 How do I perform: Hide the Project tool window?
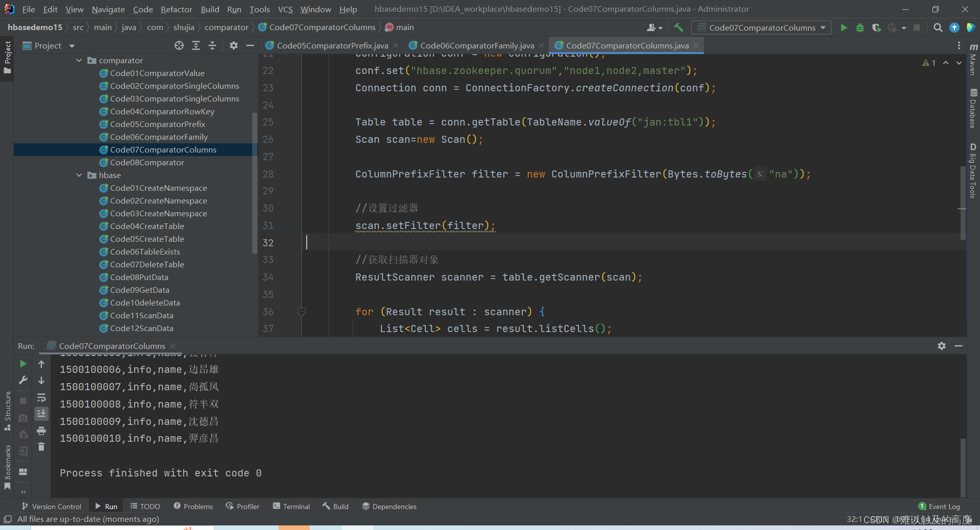[x=250, y=46]
